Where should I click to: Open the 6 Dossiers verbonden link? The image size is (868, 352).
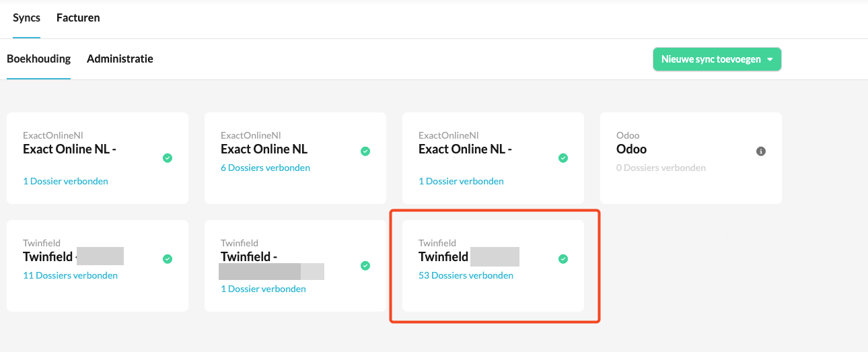(x=265, y=168)
